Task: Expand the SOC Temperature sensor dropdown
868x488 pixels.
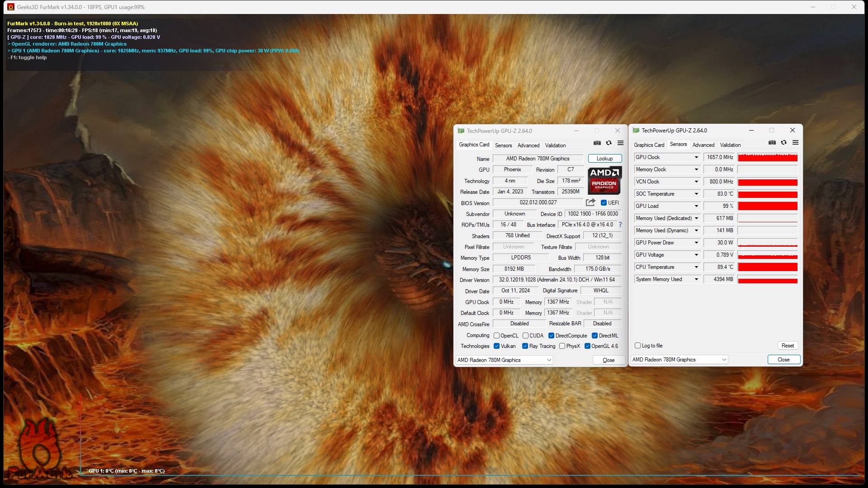Action: coord(696,194)
